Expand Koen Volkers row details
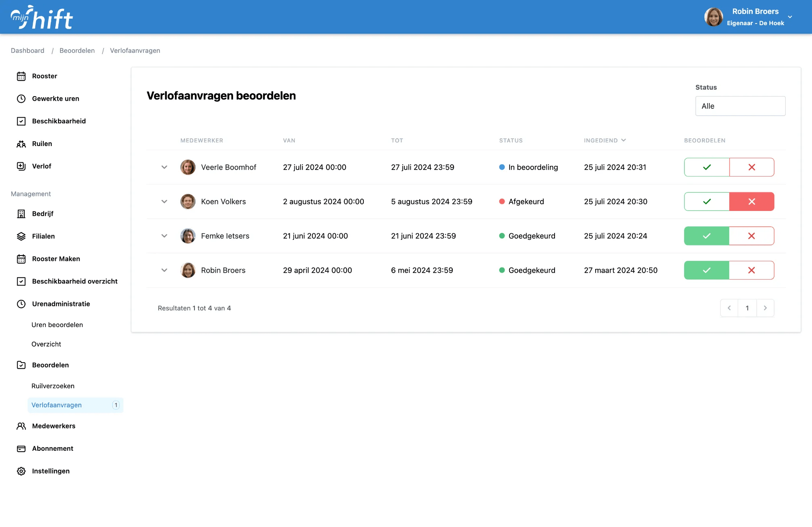 [164, 202]
